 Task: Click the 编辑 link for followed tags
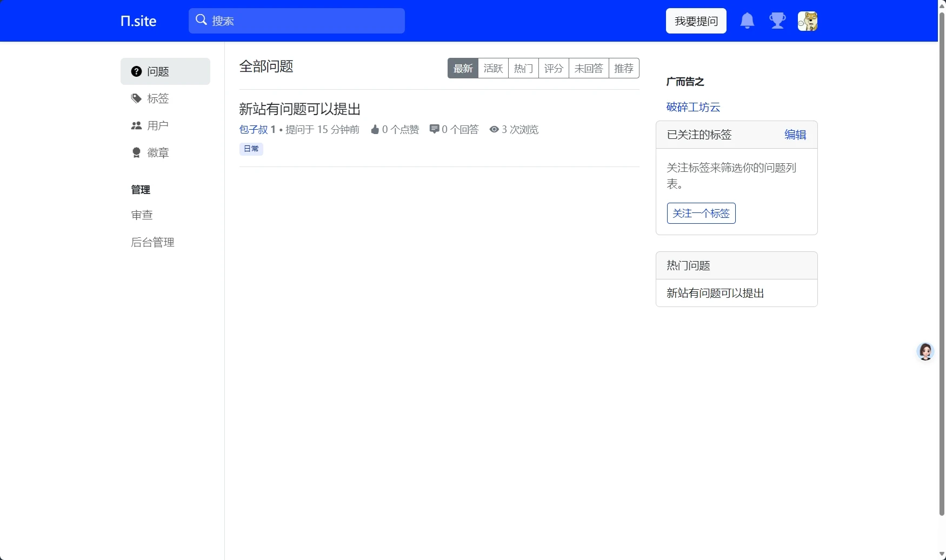(x=795, y=135)
